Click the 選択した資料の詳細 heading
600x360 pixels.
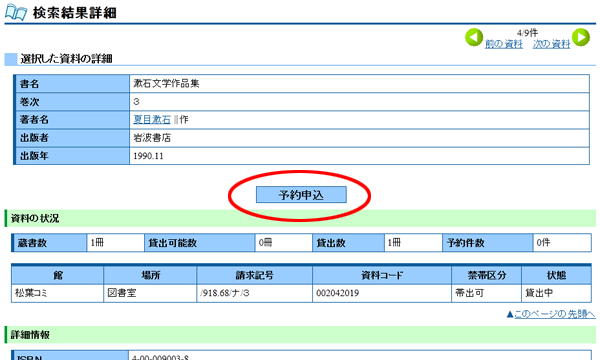(66, 59)
